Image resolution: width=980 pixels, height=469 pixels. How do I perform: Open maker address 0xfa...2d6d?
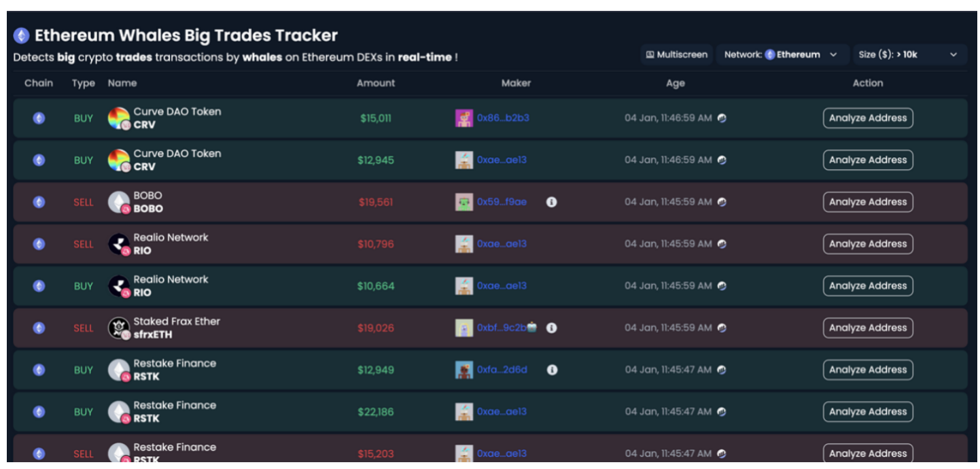[x=502, y=370]
